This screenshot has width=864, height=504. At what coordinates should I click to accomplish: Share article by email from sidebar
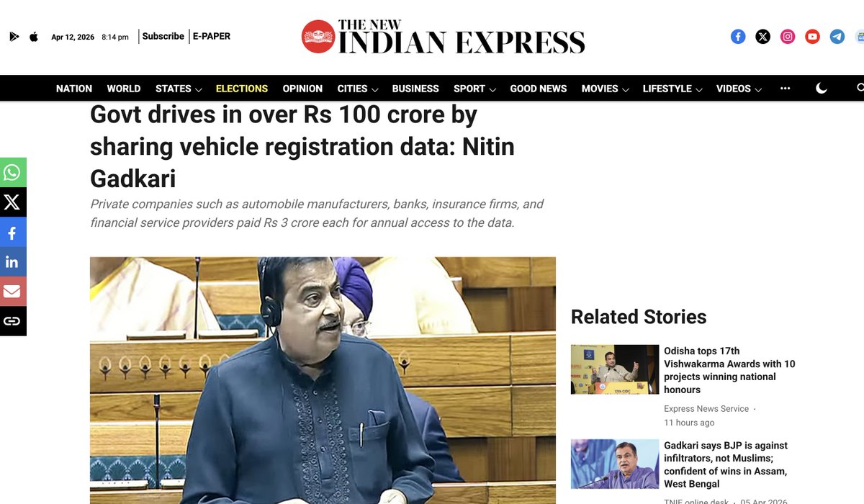12,292
